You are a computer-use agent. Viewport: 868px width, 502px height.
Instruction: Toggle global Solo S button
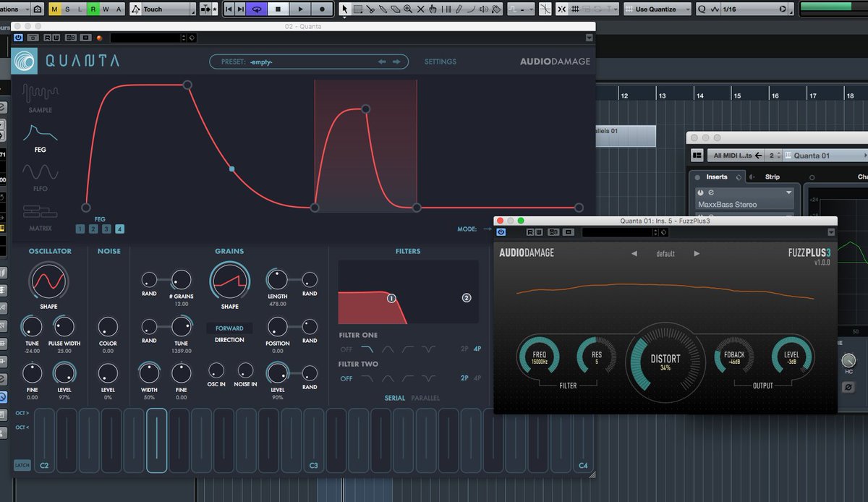pyautogui.click(x=68, y=9)
